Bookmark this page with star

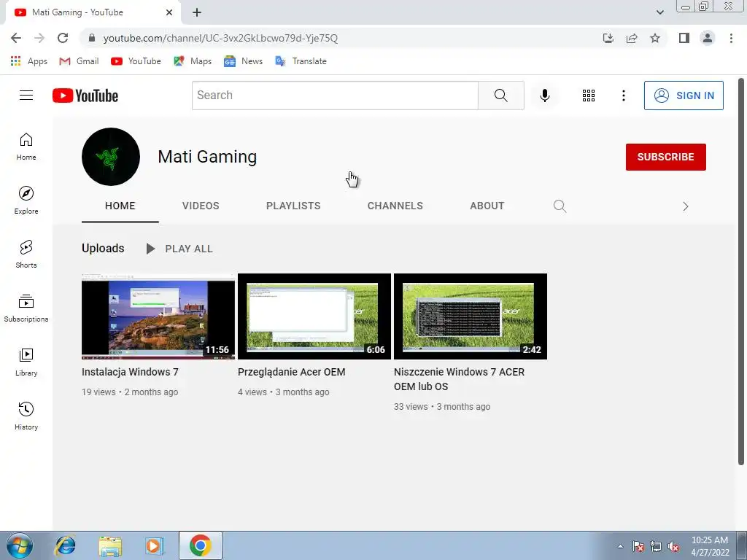[655, 38]
